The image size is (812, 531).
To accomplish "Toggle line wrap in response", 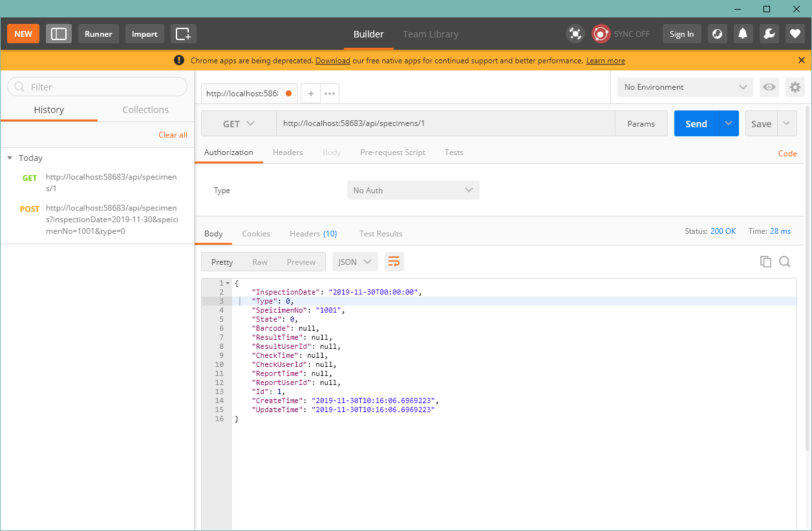I will (394, 262).
